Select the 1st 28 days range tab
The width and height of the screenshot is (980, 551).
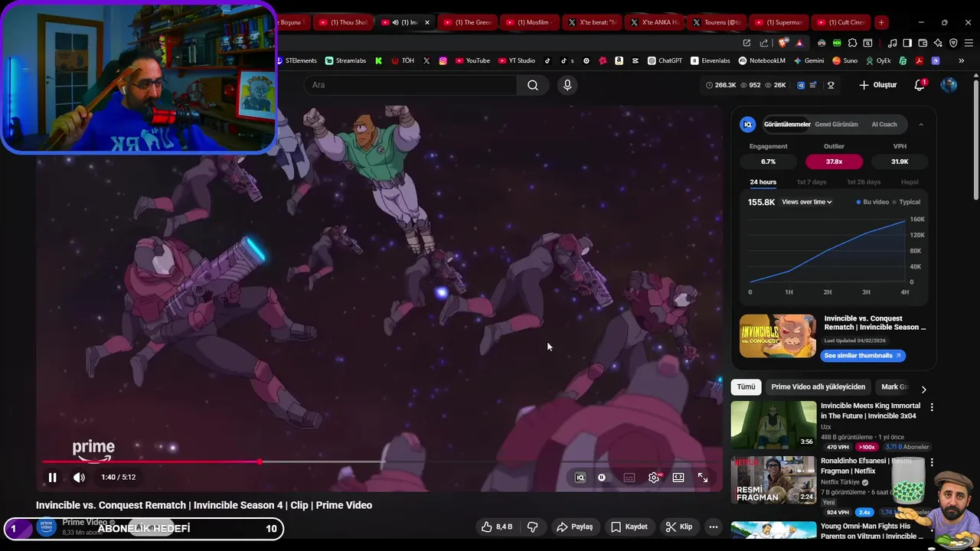tap(864, 182)
